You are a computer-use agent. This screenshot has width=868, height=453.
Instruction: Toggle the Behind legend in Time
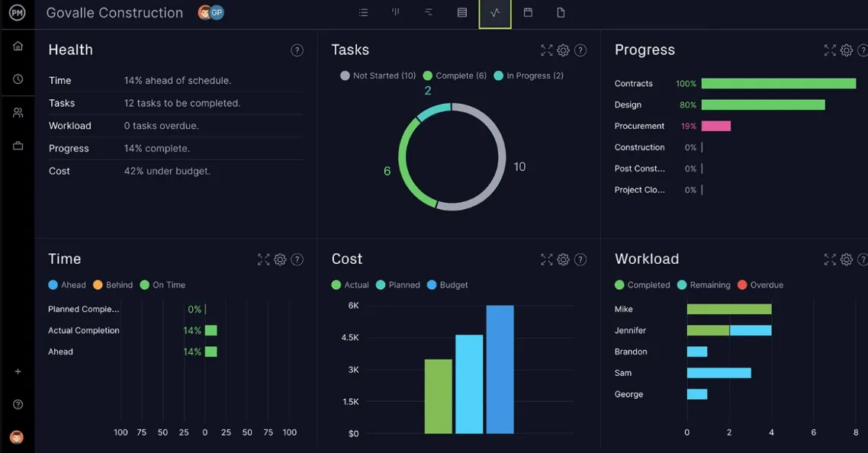tap(113, 284)
